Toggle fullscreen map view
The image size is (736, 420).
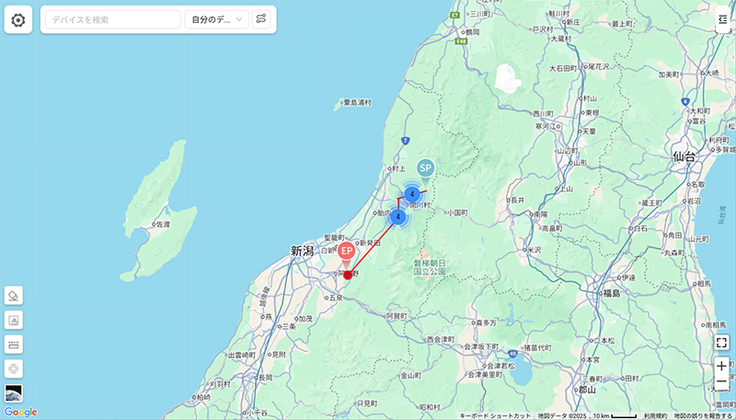coord(722,343)
